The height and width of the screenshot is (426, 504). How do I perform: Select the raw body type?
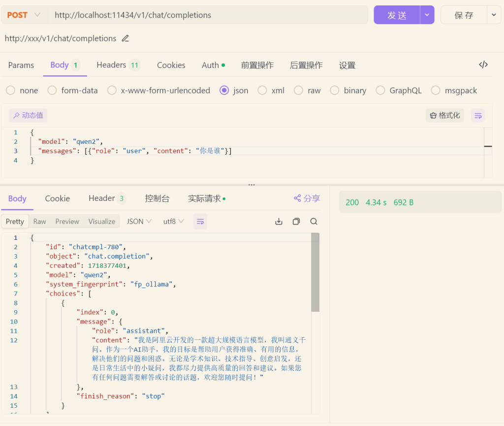coord(307,90)
